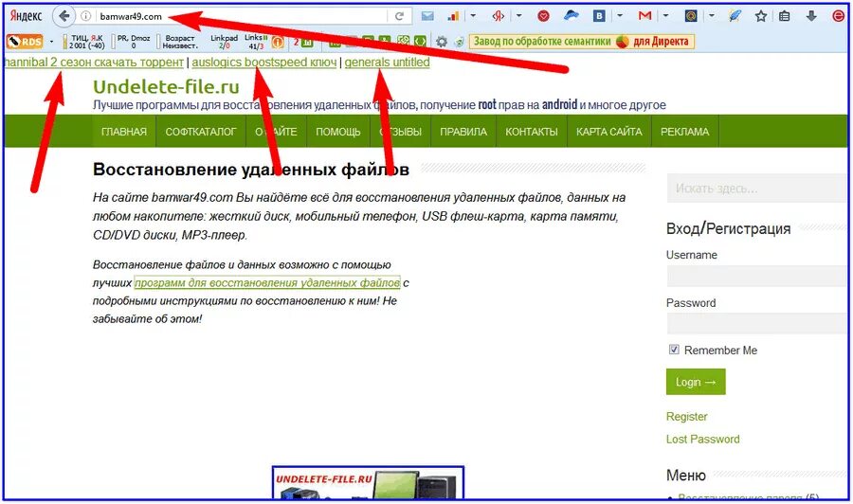Open the ПРАВИЛА menu item
The image size is (853, 504).
[x=463, y=132]
